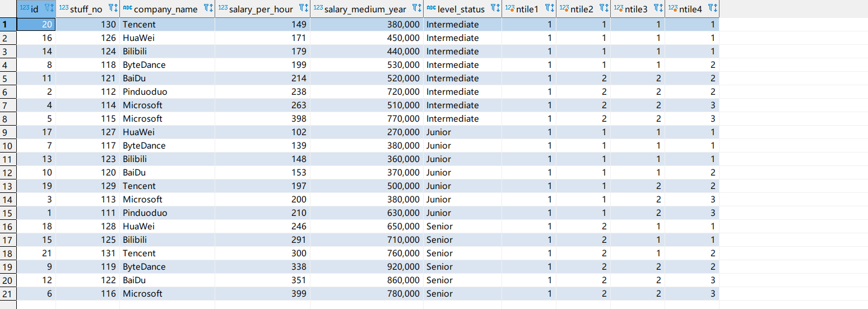Open filter icon for ntile4 column
Viewport: 868px width, 309px height.
point(710,8)
